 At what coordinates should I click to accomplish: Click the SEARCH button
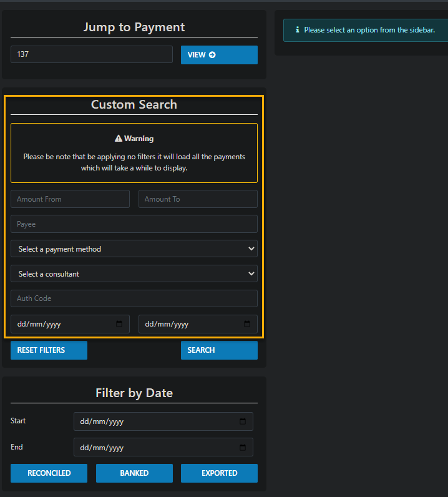tap(218, 350)
